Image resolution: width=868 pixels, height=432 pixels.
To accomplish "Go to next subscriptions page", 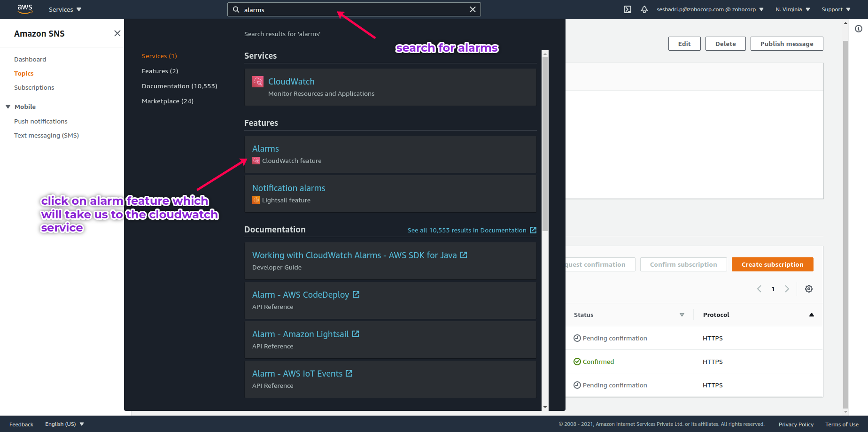I will (x=787, y=289).
